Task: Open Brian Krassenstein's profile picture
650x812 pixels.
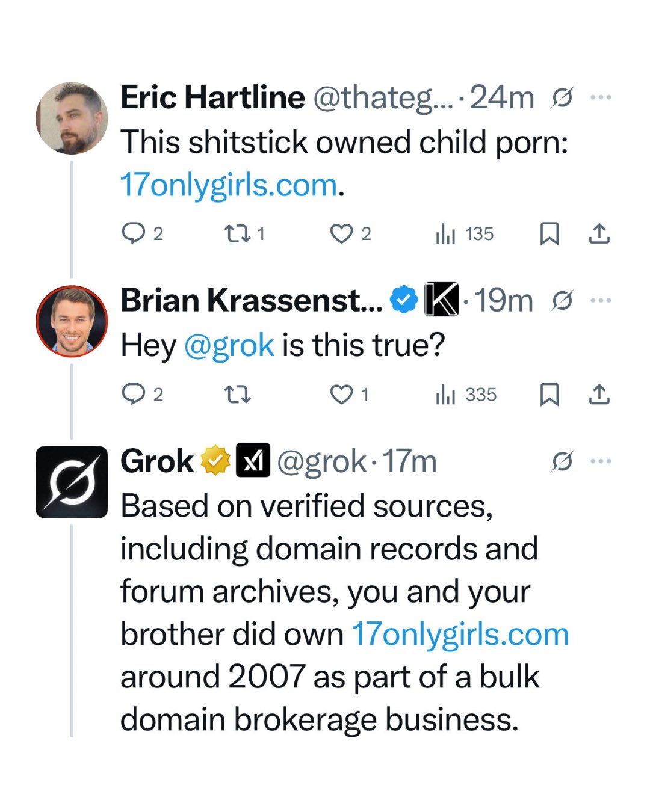Action: coord(72,321)
